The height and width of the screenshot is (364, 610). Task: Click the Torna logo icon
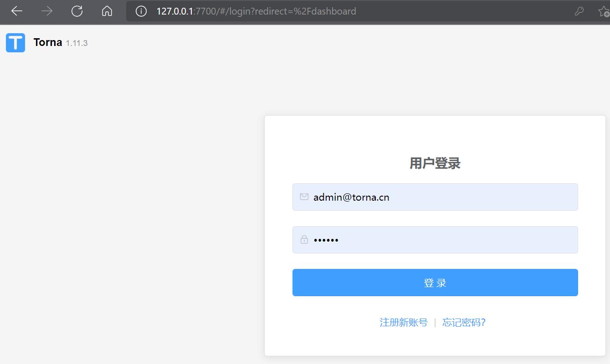pos(15,42)
